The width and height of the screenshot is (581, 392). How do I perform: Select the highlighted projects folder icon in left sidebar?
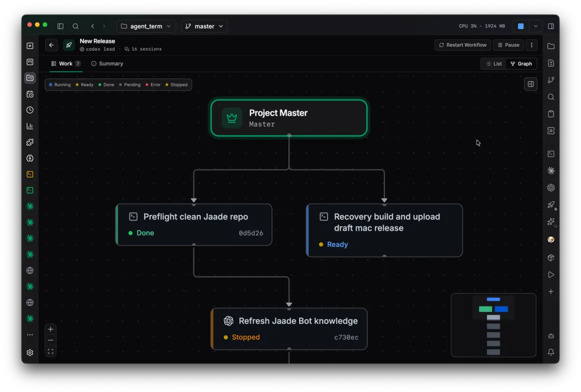coord(30,78)
